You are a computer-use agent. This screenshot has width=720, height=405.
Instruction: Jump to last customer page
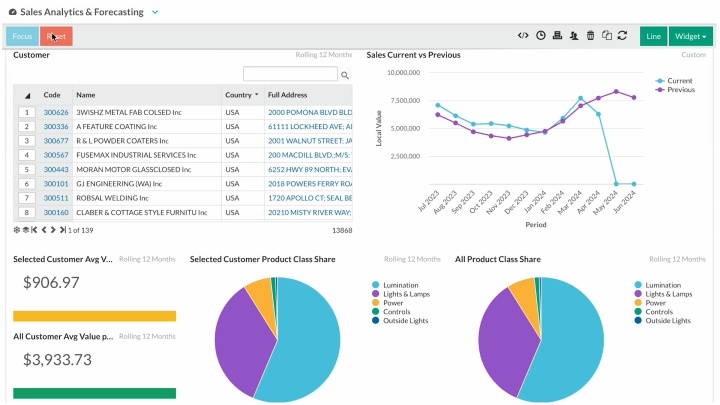point(63,230)
